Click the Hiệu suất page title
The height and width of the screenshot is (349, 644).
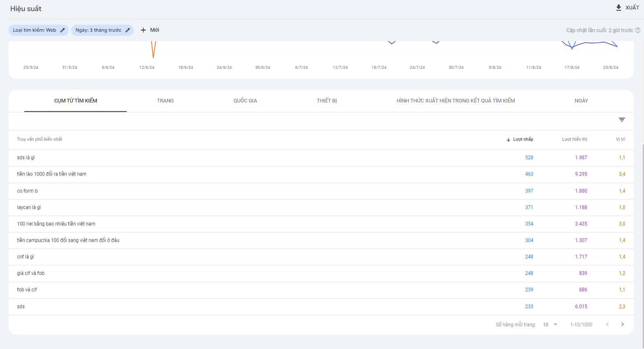26,9
